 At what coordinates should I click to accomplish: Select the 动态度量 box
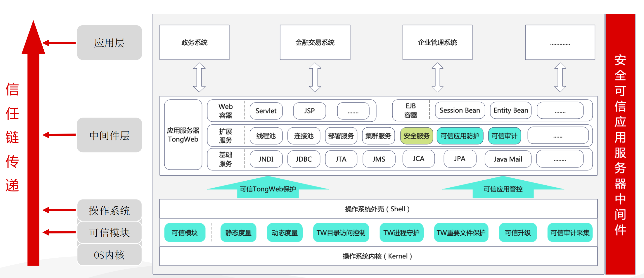point(285,232)
